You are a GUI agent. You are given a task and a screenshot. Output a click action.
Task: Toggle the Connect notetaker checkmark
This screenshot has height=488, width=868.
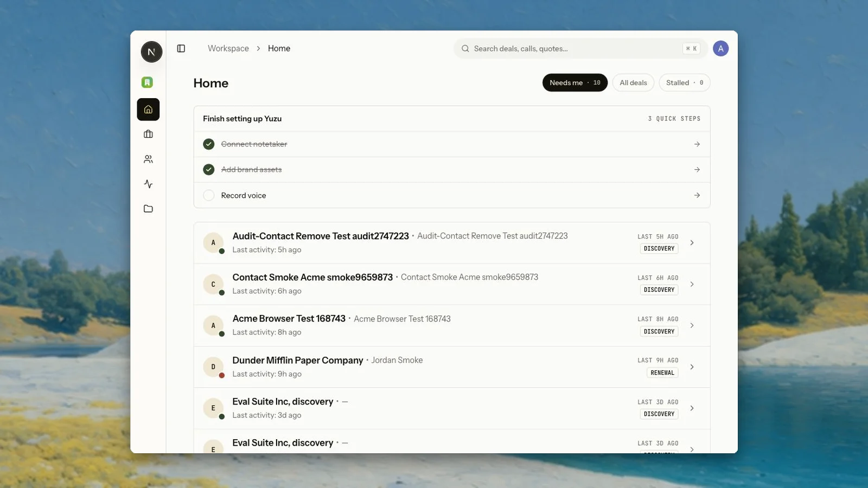pyautogui.click(x=209, y=144)
